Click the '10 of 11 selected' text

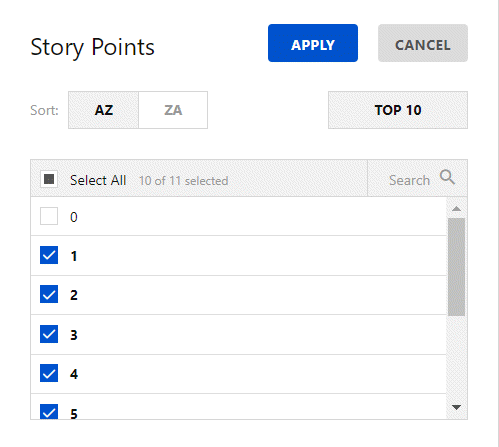[184, 181]
